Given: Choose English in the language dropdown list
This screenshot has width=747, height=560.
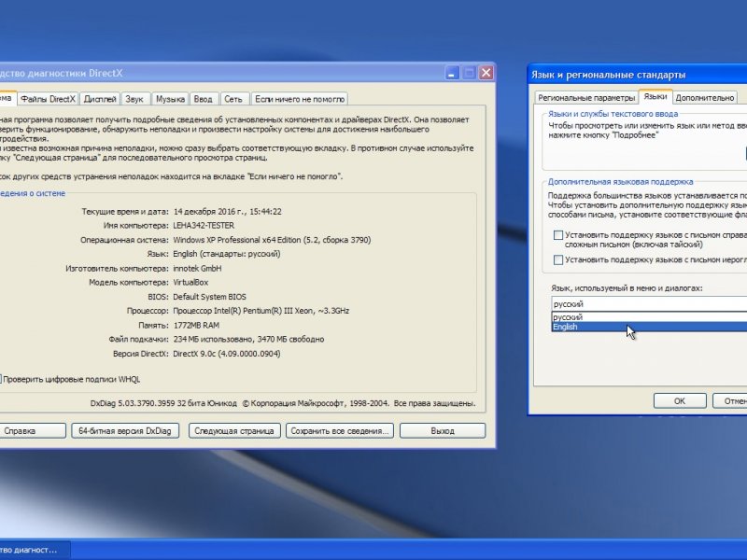Looking at the screenshot, I should tap(649, 327).
